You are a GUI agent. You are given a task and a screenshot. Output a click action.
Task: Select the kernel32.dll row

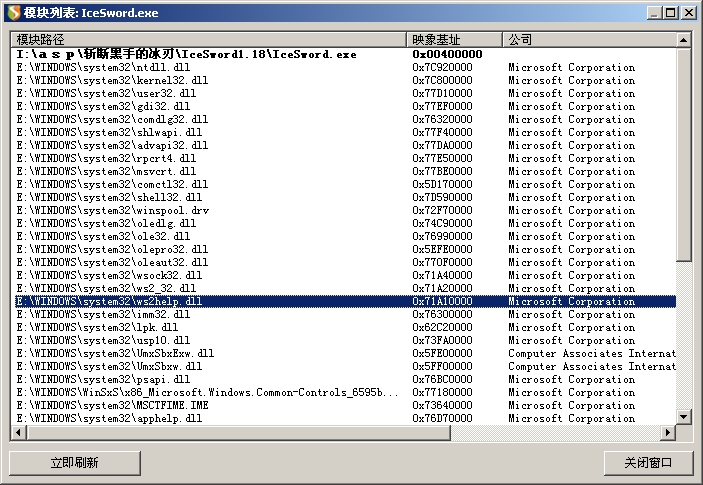coord(344,80)
